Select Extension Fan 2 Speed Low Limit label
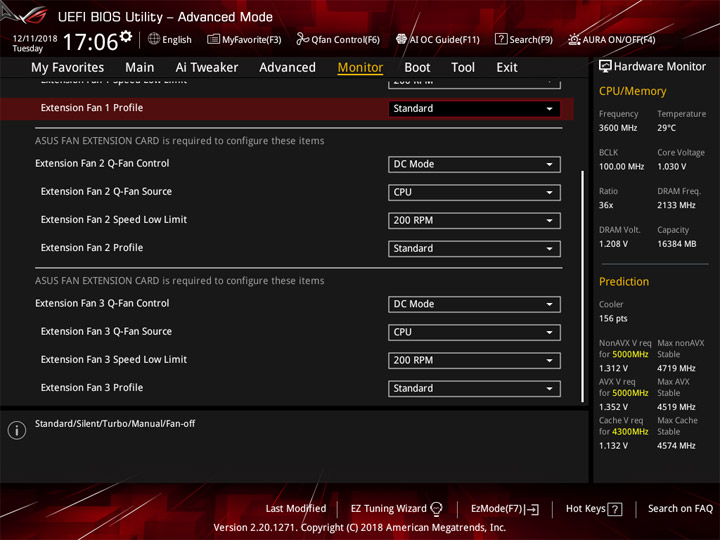This screenshot has height=540, width=720. pos(114,219)
